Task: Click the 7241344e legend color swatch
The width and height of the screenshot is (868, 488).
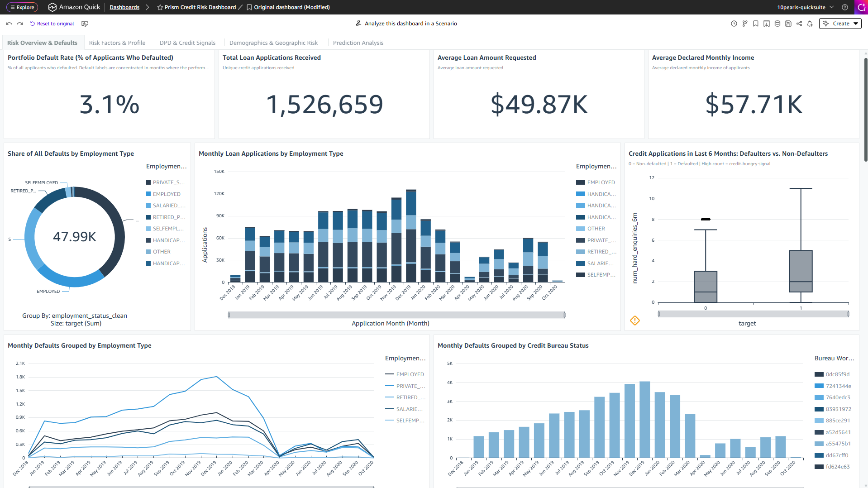Action: [x=819, y=386]
